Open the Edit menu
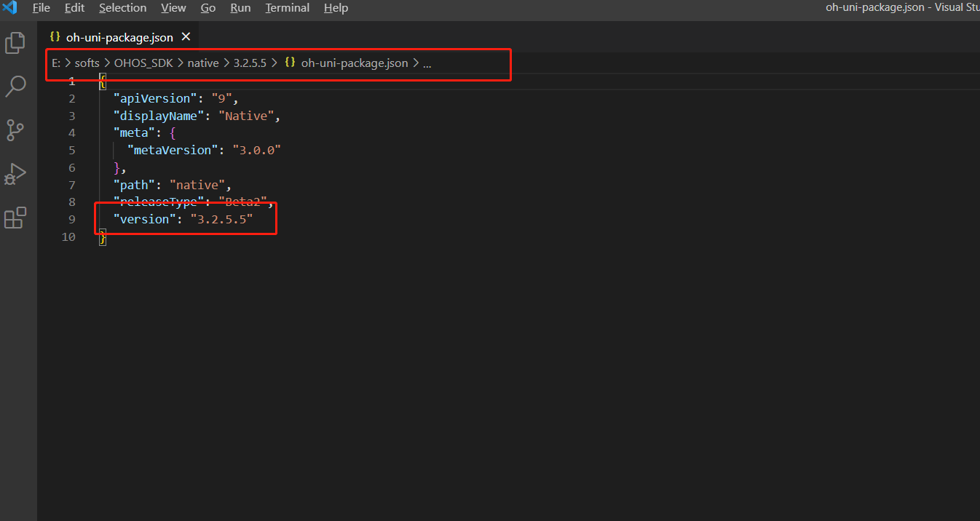980x521 pixels. (74, 8)
